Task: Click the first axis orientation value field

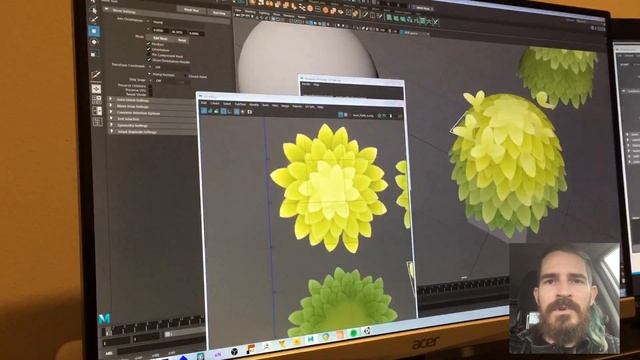Action: 160,30
